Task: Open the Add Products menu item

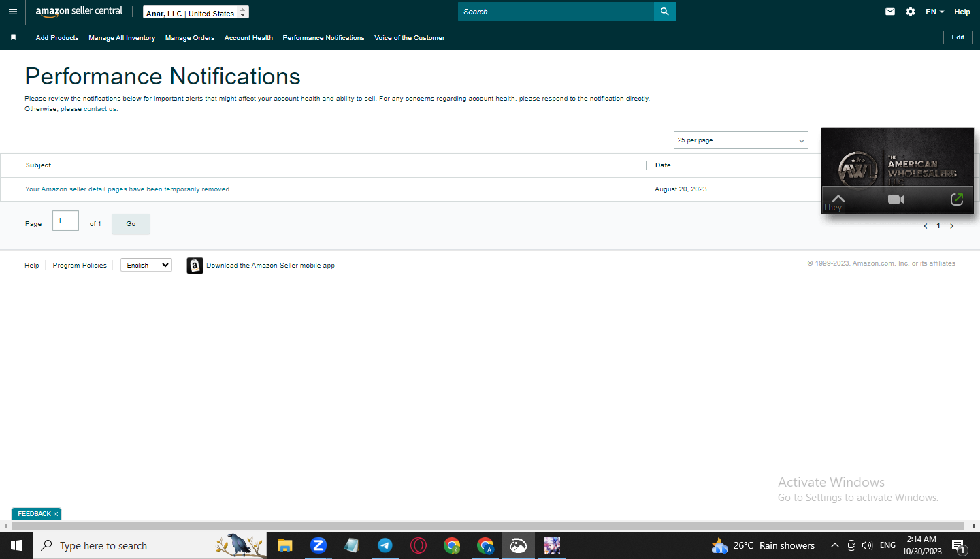Action: click(57, 38)
